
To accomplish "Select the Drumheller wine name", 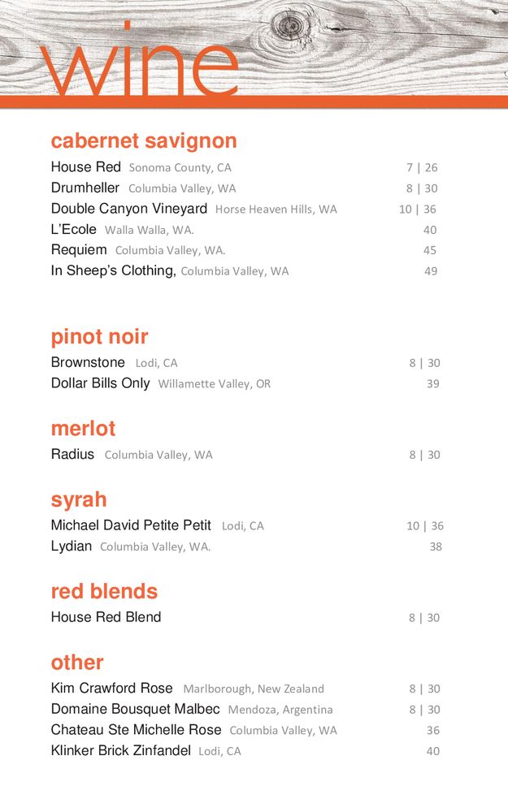I will coord(85,188).
